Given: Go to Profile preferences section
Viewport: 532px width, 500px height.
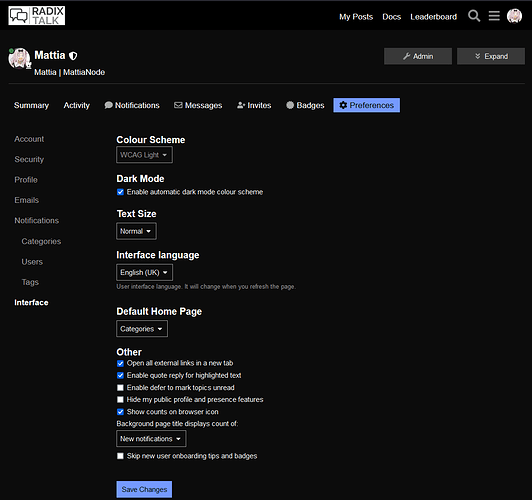Looking at the screenshot, I should click(26, 180).
